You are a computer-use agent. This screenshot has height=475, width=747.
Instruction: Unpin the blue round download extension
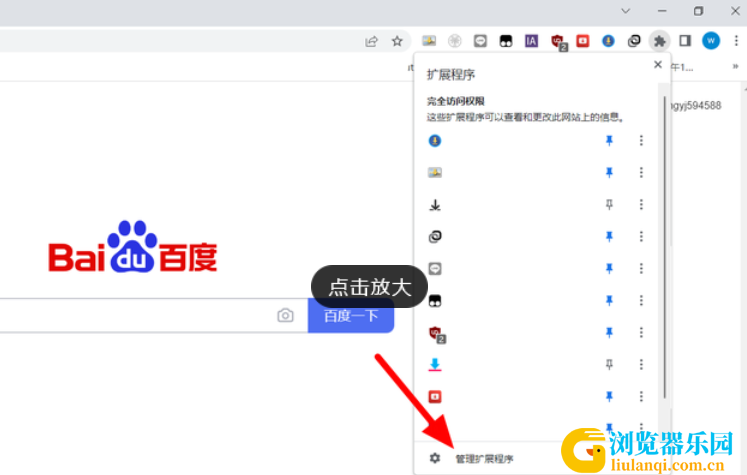pyautogui.click(x=609, y=141)
